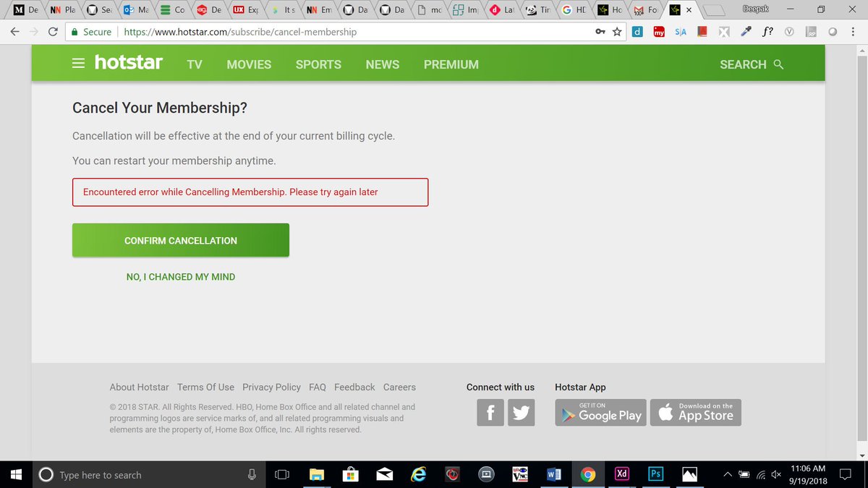868x488 pixels.
Task: Click the saved password key icon
Action: coord(600,32)
